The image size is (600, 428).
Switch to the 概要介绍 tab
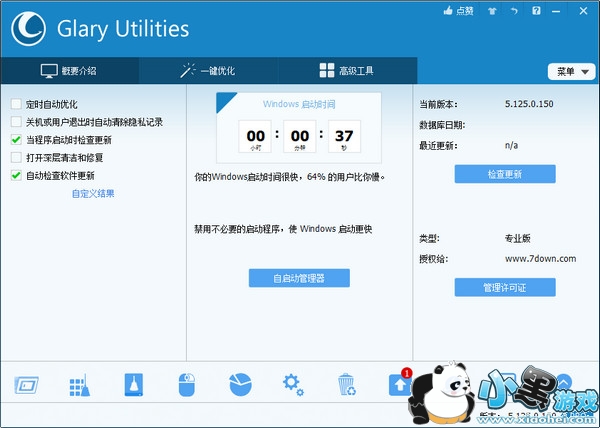coord(69,71)
